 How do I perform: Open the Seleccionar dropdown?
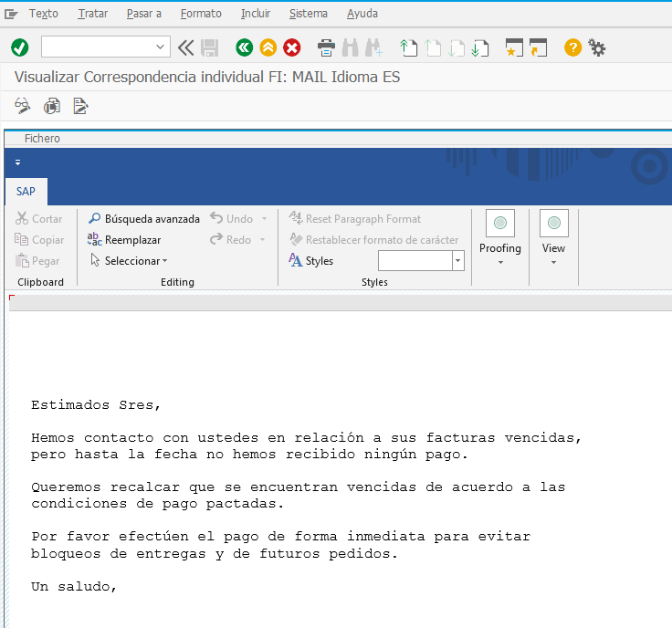[129, 261]
